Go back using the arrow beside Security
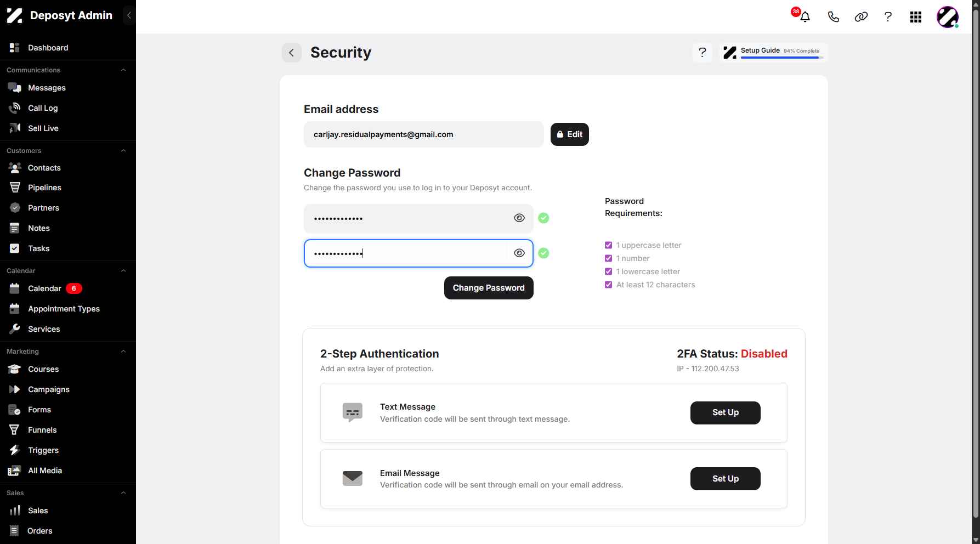The image size is (980, 544). coord(292,53)
